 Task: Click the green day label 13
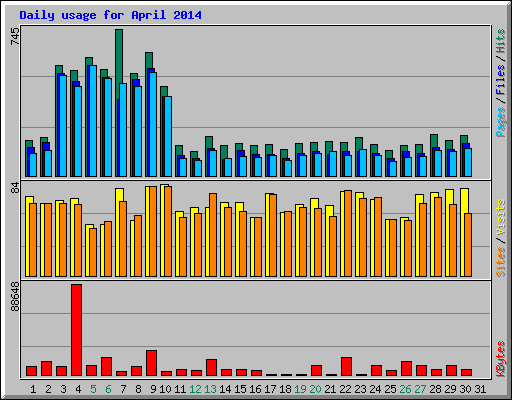210,389
